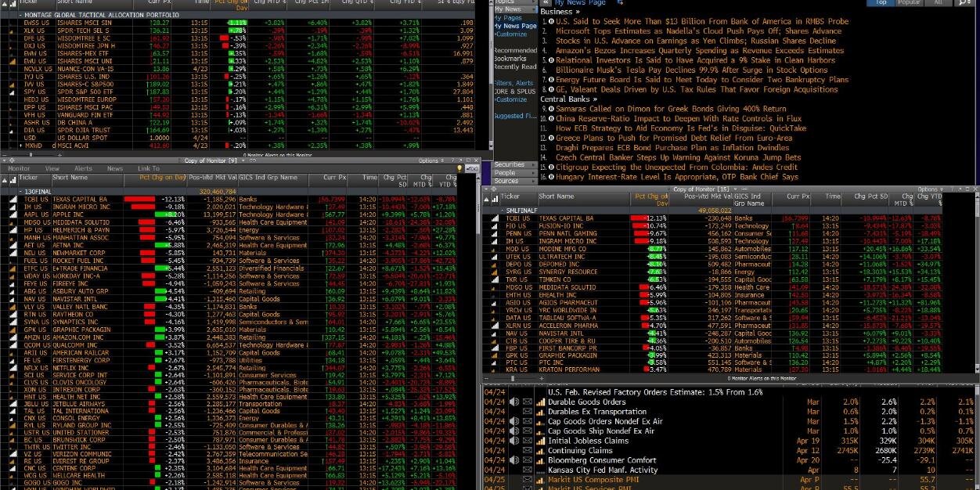Click chart icon for MOD US MODINE row
The height and width of the screenshot is (490, 980).
pyautogui.click(x=494, y=249)
